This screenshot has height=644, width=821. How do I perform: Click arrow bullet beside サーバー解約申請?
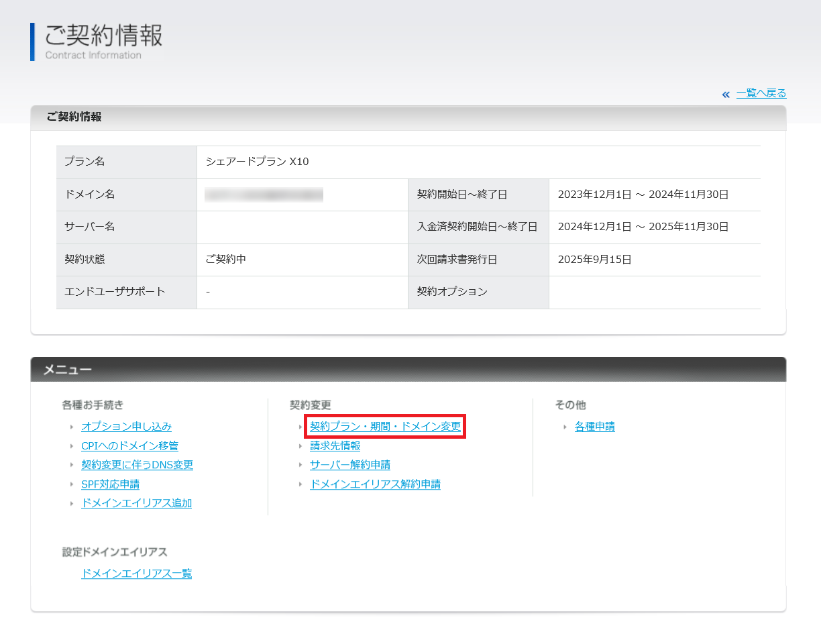[x=300, y=465]
